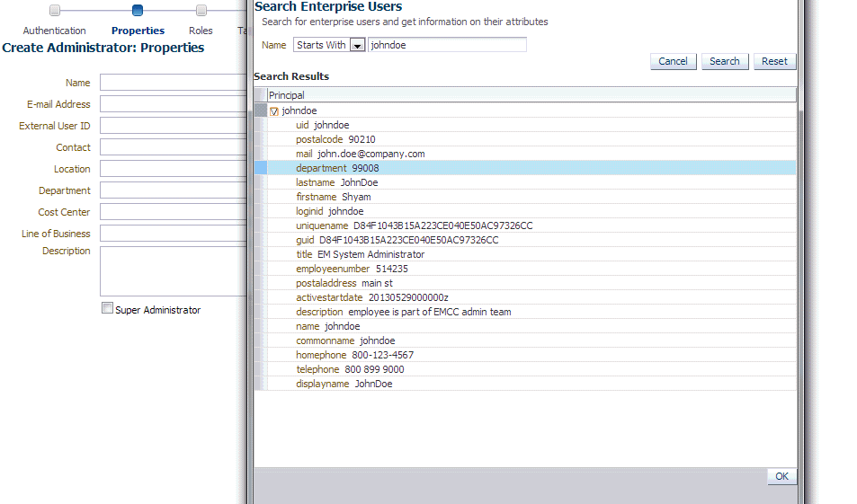Click the Name field in Create Administrator
Image resolution: width=857 pixels, height=504 pixels.
174,83
